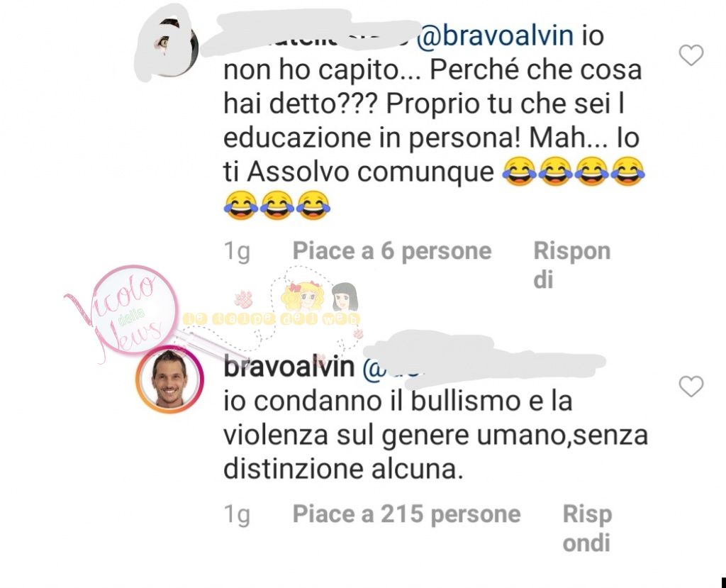Tap the first laughing emoji after 'comunque'

520,172
